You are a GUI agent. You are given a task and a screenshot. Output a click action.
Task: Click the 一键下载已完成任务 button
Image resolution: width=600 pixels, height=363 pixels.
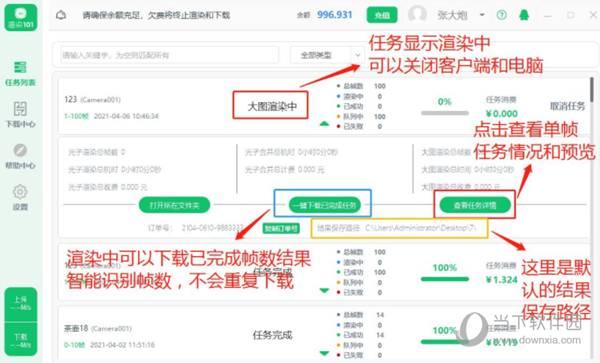[324, 205]
